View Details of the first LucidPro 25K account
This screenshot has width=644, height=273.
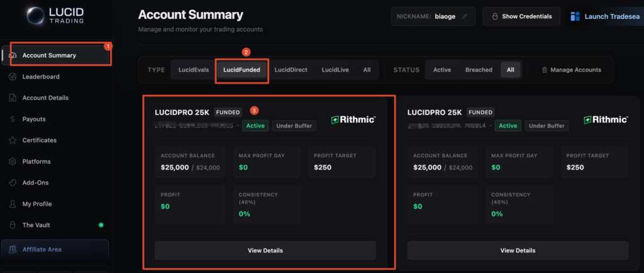(x=265, y=250)
